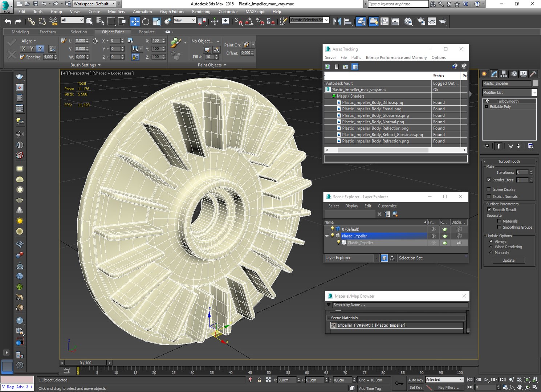Enable Isoline Display checkbox
Viewport: 541px width, 392px height.
pos(489,189)
